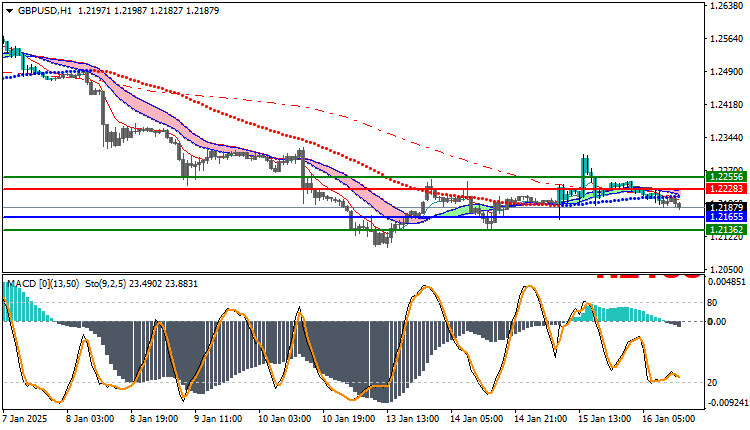Click the 1.26380 price scale value
Screen dimensions: 750x430
pyautogui.click(x=726, y=6)
